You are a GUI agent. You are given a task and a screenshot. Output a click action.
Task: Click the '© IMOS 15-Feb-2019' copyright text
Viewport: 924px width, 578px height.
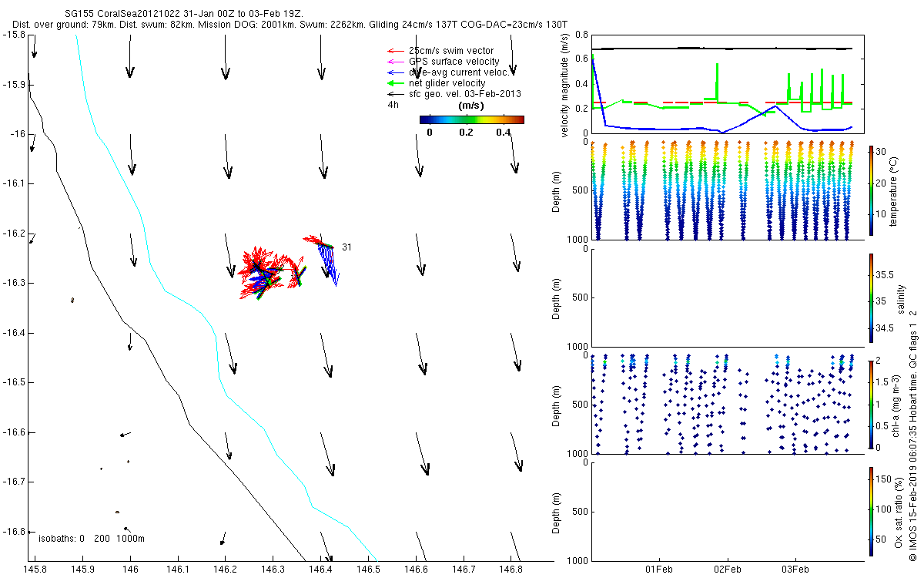[912, 513]
